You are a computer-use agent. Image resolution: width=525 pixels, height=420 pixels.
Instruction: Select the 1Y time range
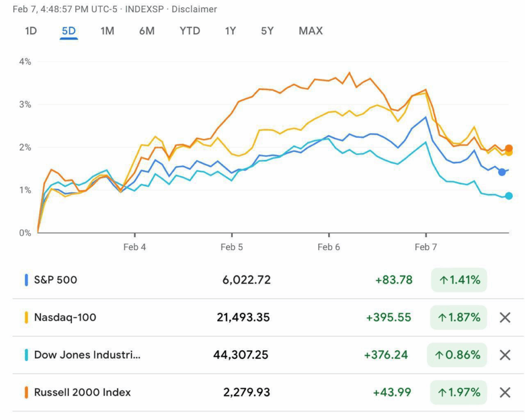[x=230, y=31]
